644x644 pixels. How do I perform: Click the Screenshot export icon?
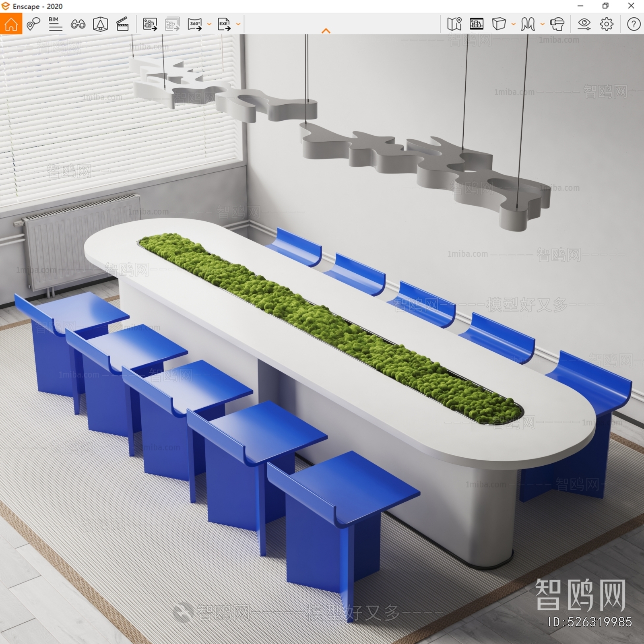point(150,24)
